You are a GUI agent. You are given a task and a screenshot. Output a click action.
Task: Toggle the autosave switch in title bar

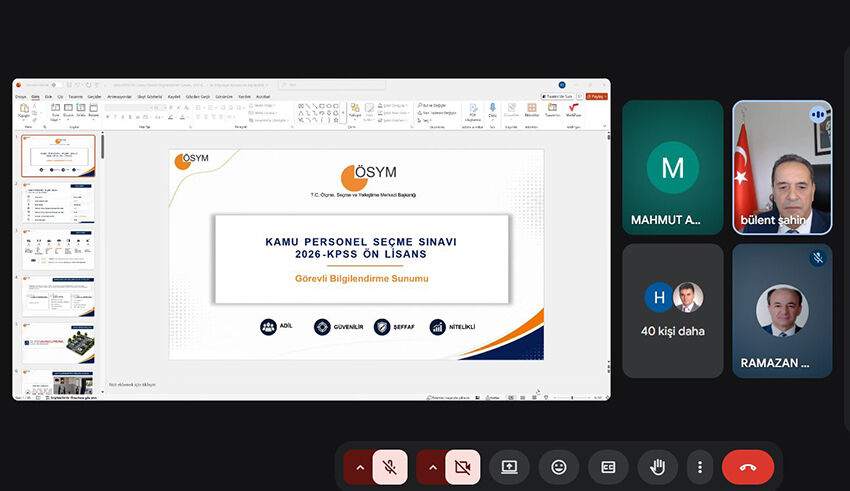click(x=56, y=85)
